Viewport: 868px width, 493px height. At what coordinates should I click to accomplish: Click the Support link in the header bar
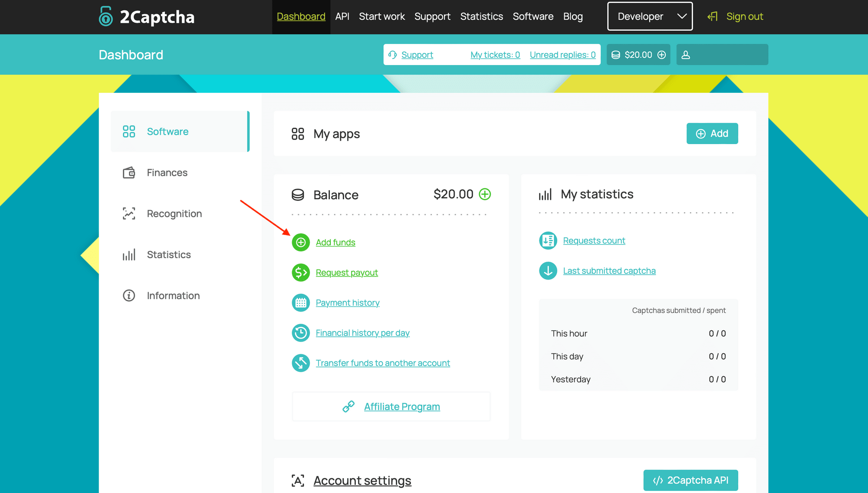pos(417,55)
